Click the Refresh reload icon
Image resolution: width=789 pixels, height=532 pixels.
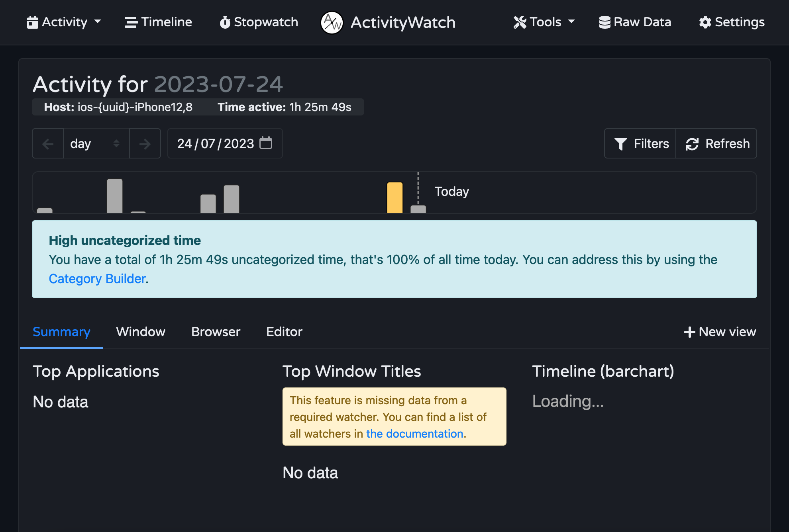692,143
